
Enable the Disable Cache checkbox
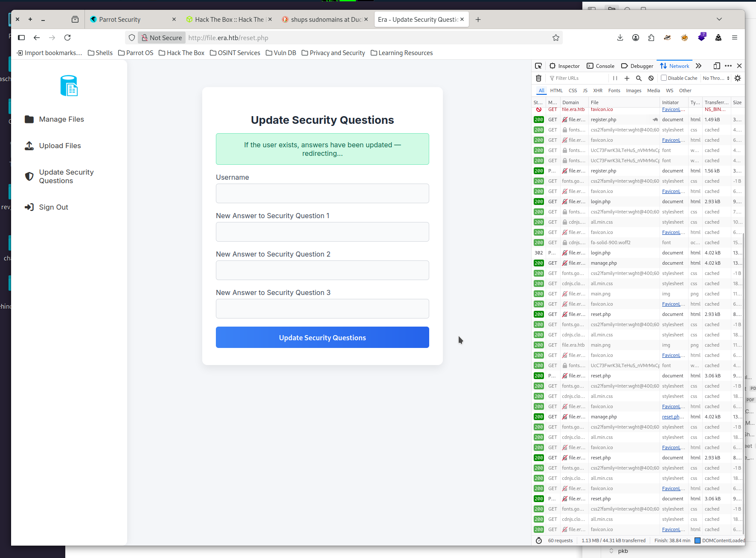(664, 78)
